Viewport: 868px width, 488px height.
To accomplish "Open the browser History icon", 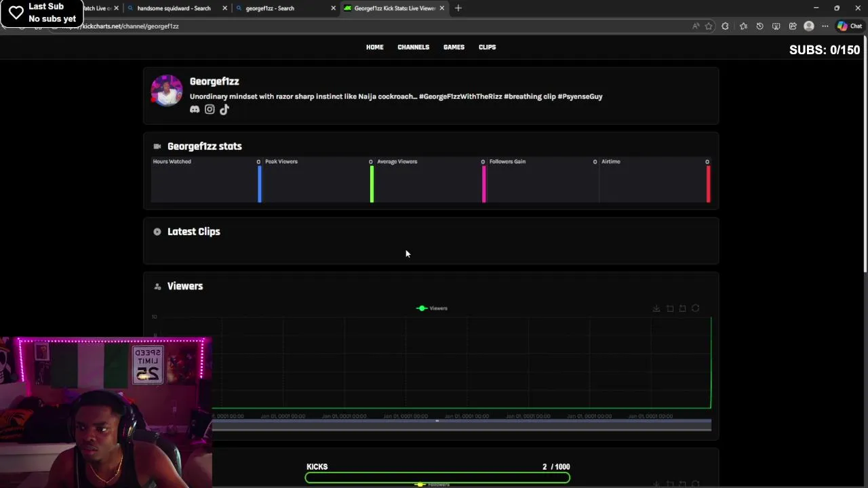I will [759, 26].
